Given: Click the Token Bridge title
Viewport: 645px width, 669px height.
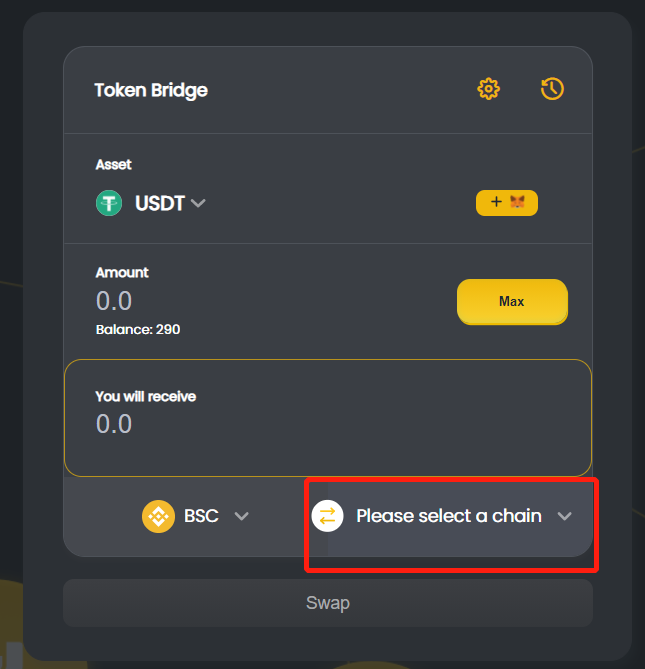Looking at the screenshot, I should (x=151, y=90).
